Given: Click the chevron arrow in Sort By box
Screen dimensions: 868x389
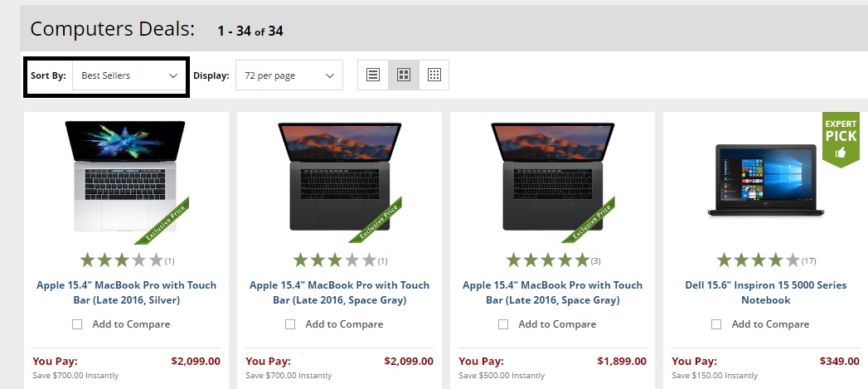Looking at the screenshot, I should tap(172, 76).
